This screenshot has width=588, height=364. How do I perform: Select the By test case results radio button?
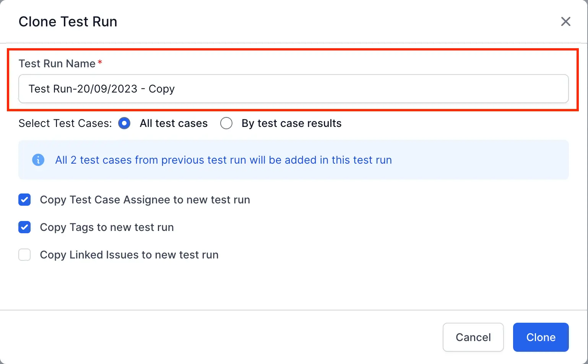click(x=226, y=123)
